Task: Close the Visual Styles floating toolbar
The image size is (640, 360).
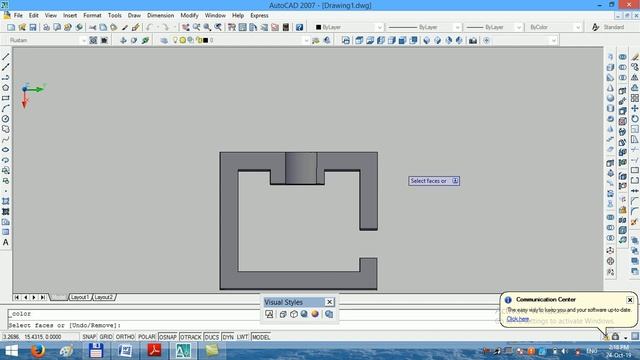Action: click(329, 302)
